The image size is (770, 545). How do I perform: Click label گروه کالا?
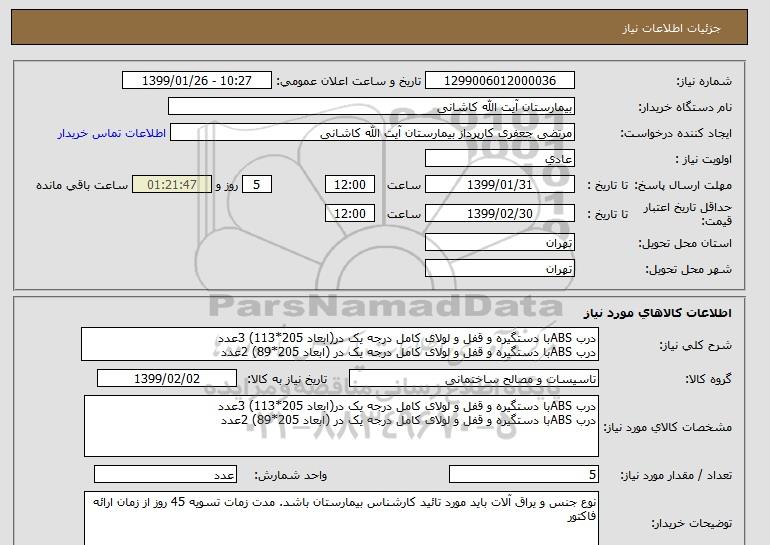coord(708,379)
